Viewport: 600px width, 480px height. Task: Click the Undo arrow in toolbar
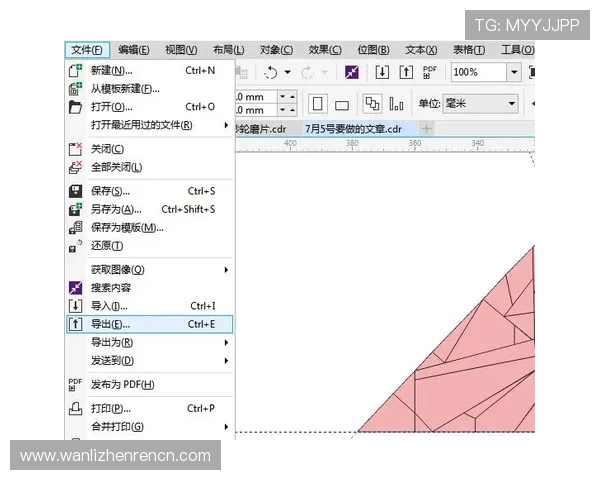click(x=271, y=72)
